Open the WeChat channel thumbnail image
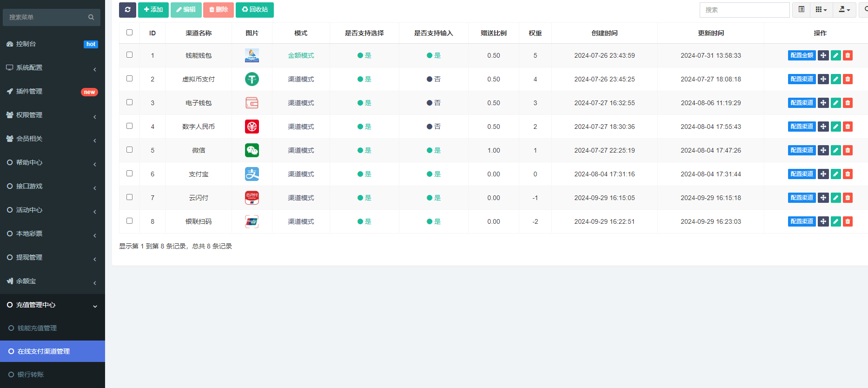This screenshot has width=868, height=388. [252, 150]
